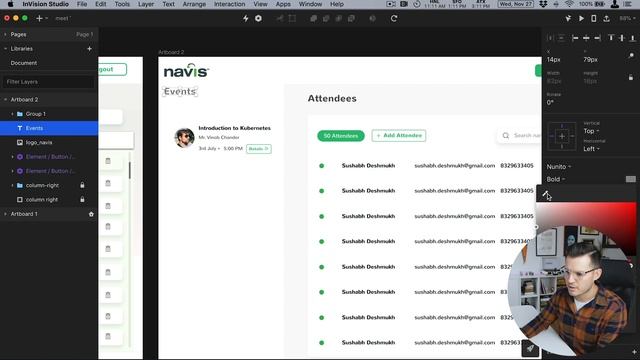Click the Dropbox menu bar icon
Screen dimensions: 640x360
pyautogui.click(x=543, y=4)
